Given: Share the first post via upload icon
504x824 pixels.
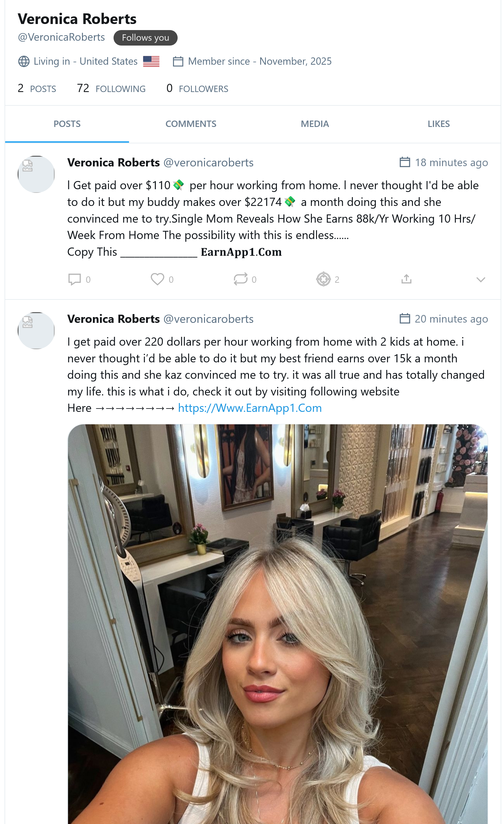Looking at the screenshot, I should coord(406,279).
